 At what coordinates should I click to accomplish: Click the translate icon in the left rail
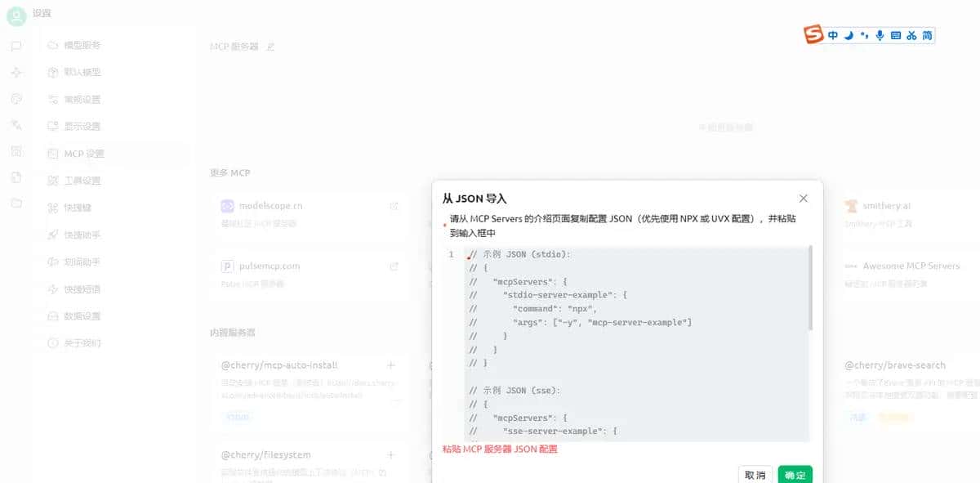pyautogui.click(x=16, y=126)
